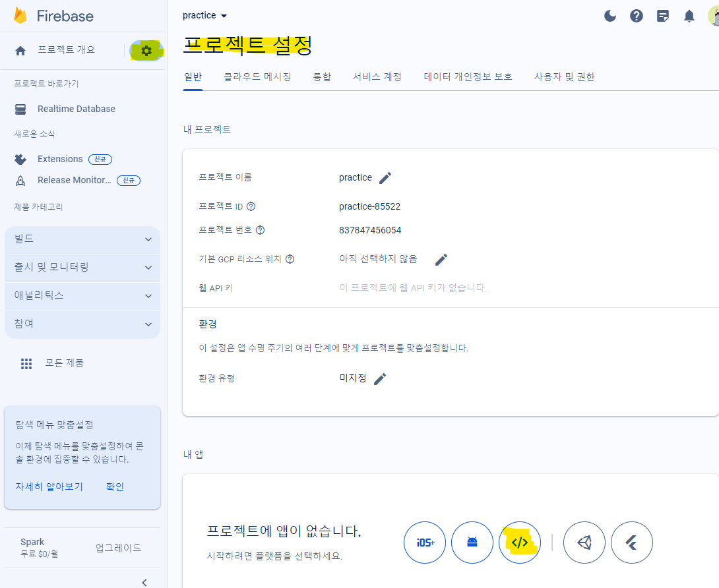Image resolution: width=719 pixels, height=588 pixels.
Task: Switch to the 통합 tab
Action: [322, 77]
